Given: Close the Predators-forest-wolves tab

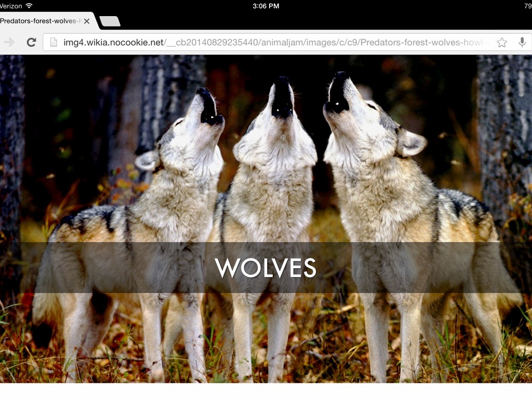Looking at the screenshot, I should (87, 21).
